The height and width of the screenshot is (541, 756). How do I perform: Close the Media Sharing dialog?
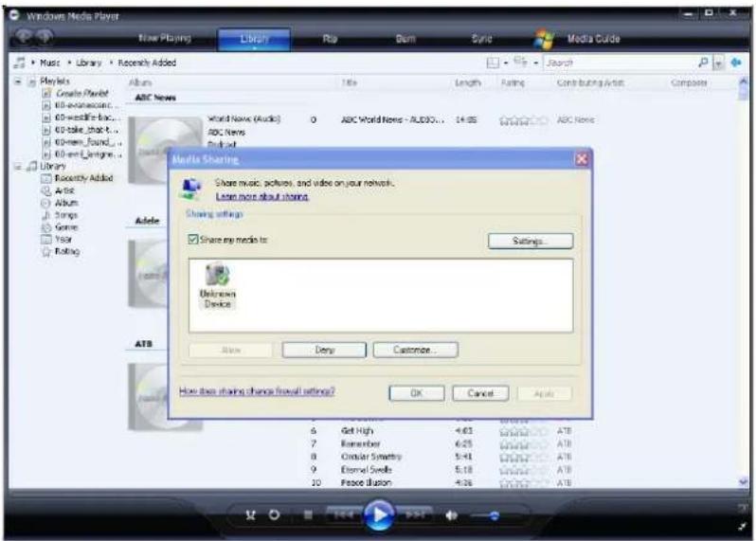(x=582, y=159)
